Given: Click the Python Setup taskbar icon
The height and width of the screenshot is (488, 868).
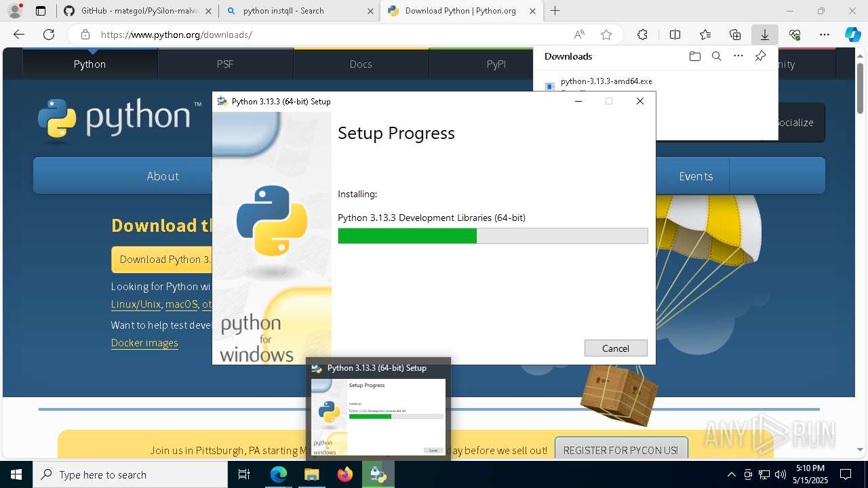Looking at the screenshot, I should [x=378, y=474].
